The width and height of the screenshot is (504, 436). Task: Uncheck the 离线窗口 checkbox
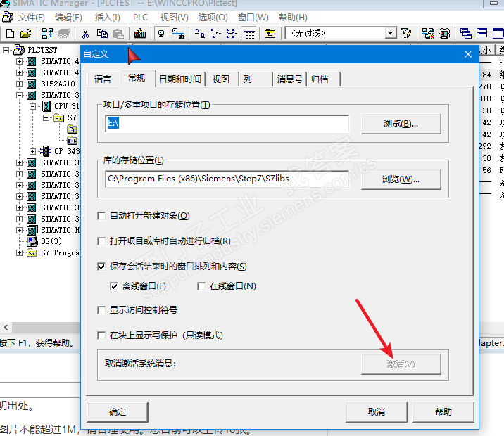pos(114,286)
